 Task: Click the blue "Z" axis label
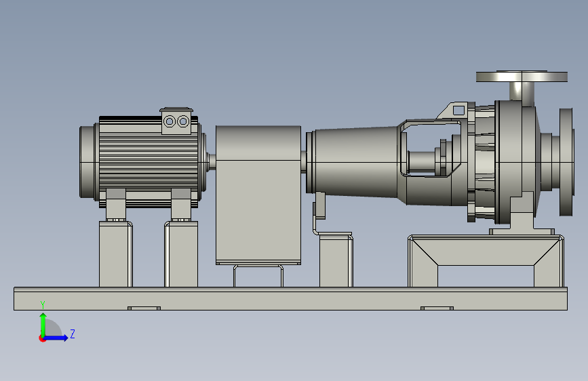coord(73,334)
